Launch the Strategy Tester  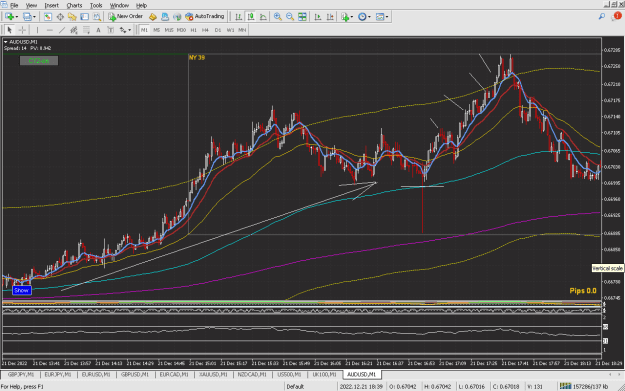(97, 17)
